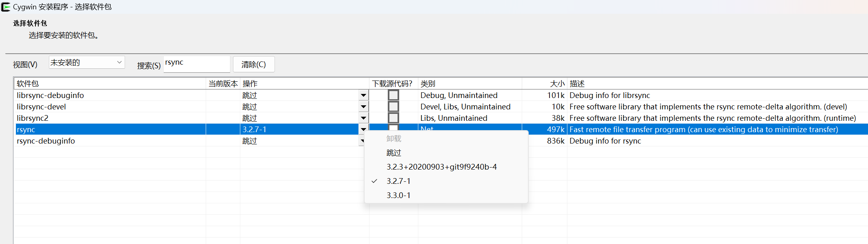
Task: Pick version 3.3.0-1 from the menu
Action: tap(398, 196)
